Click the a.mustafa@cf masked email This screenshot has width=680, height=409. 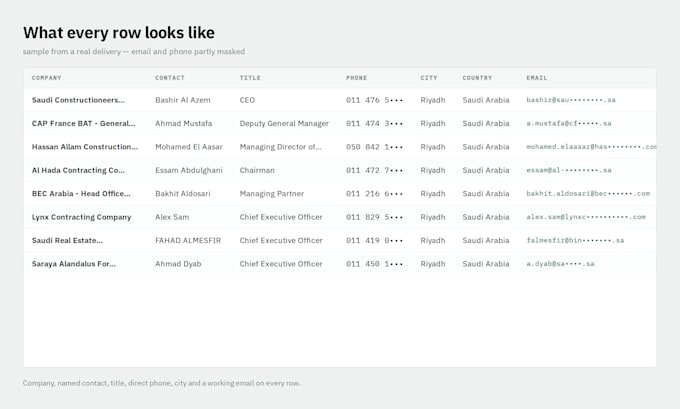click(x=569, y=123)
